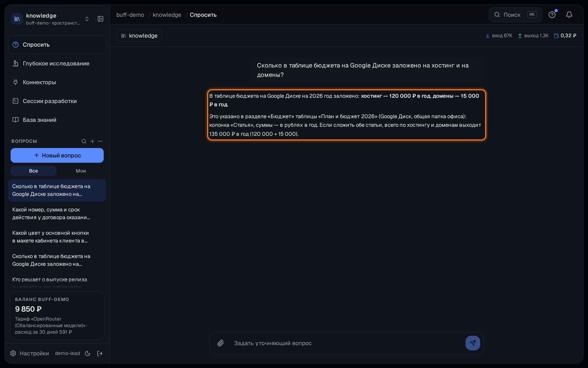Click the knowledge workspace logo icon
Viewport: 588px width, 368px height.
point(17,19)
